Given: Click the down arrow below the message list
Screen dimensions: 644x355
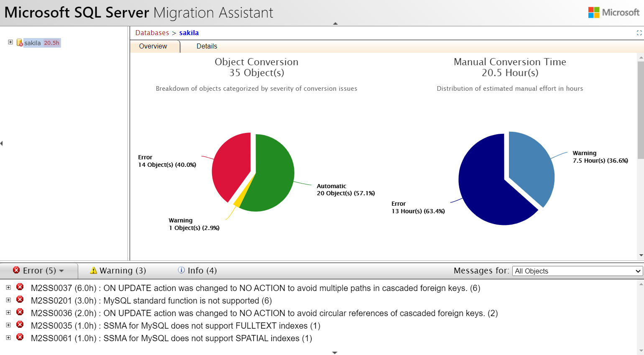Looking at the screenshot, I should (335, 352).
